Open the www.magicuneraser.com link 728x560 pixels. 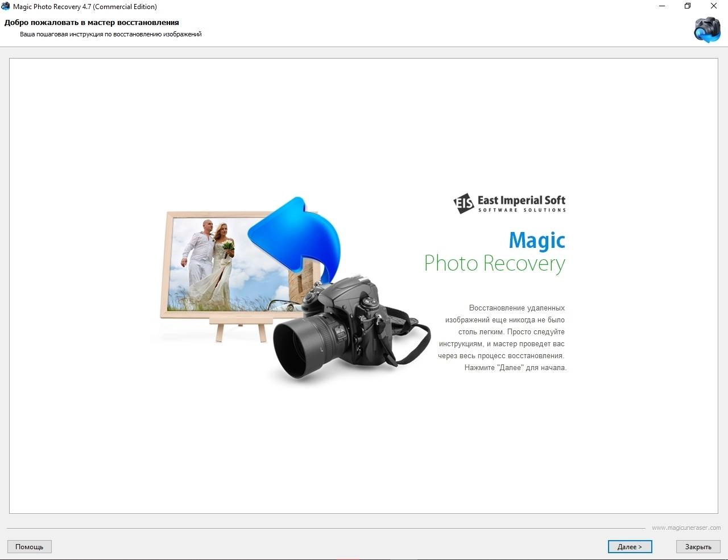(x=686, y=528)
